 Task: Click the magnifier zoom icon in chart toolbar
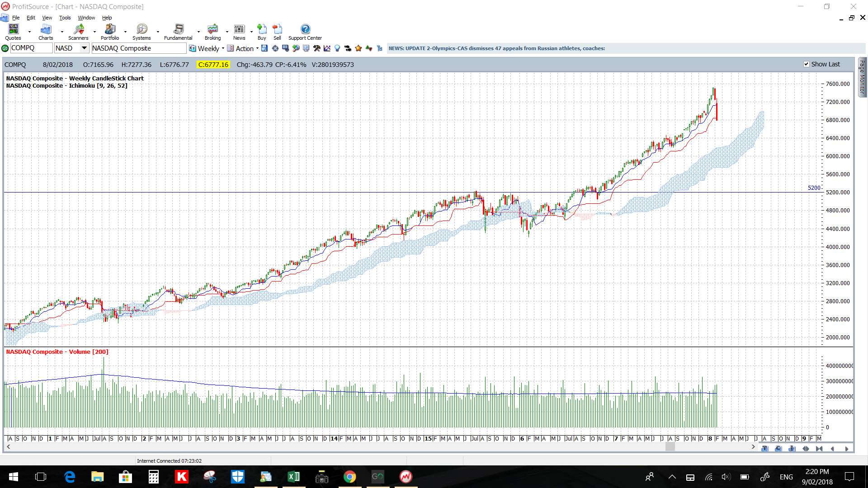[x=296, y=48]
